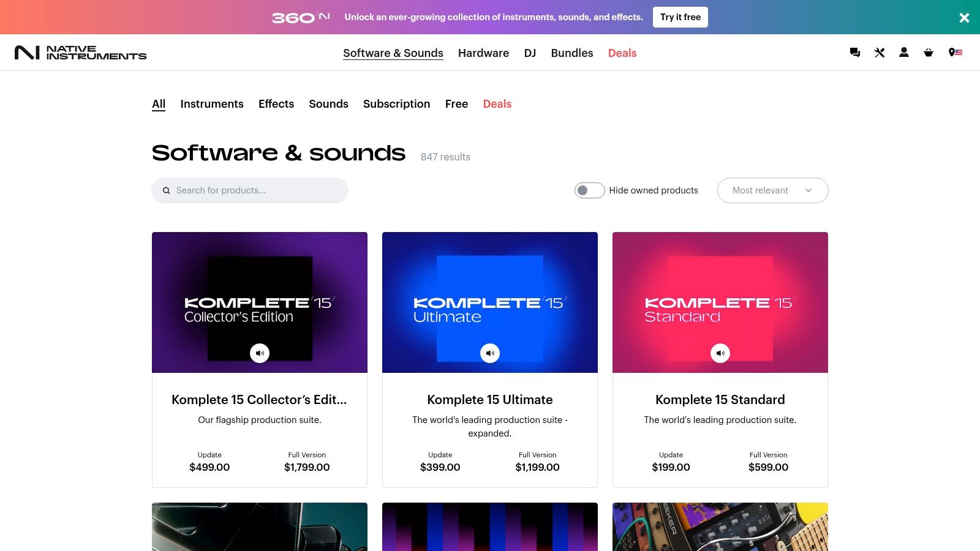Open Hardware menu
Screen dimensions: 980x551
click(483, 53)
